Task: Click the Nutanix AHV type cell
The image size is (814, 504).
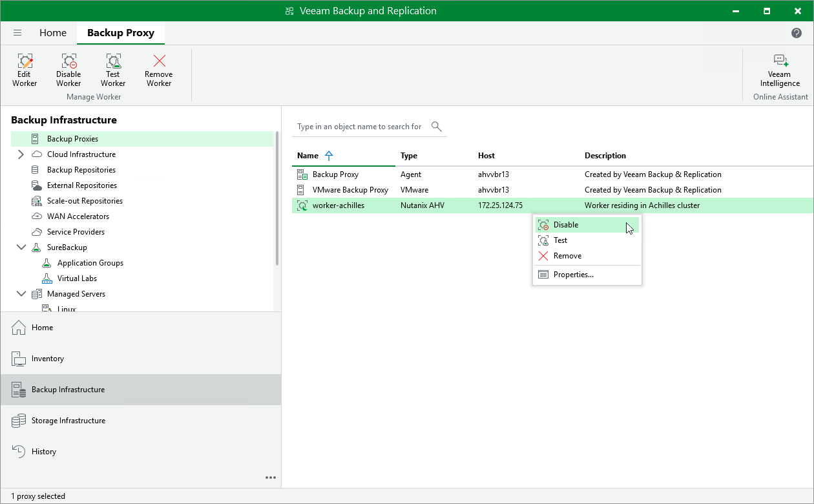Action: tap(423, 205)
